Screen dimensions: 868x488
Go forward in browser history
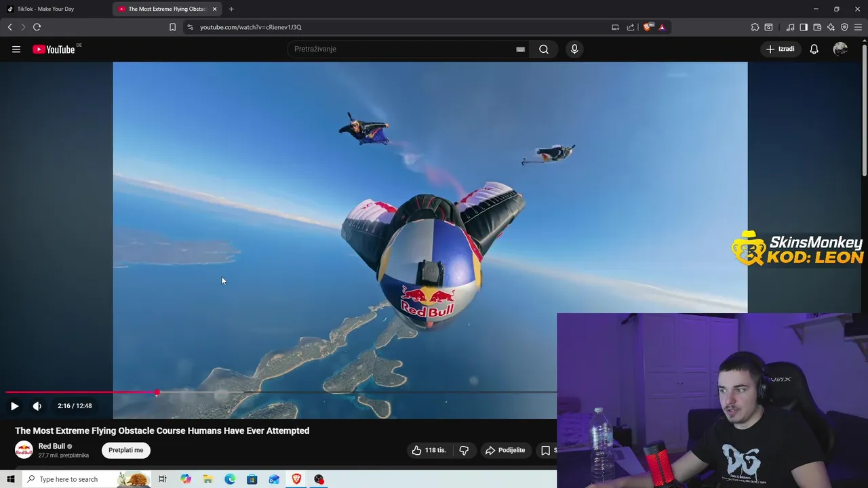pos(23,27)
